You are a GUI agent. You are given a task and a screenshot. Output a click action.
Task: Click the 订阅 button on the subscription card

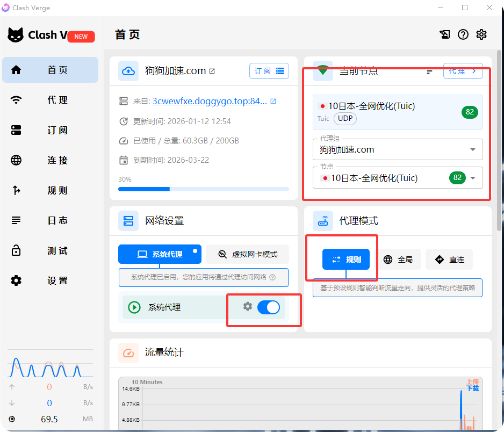tap(262, 70)
